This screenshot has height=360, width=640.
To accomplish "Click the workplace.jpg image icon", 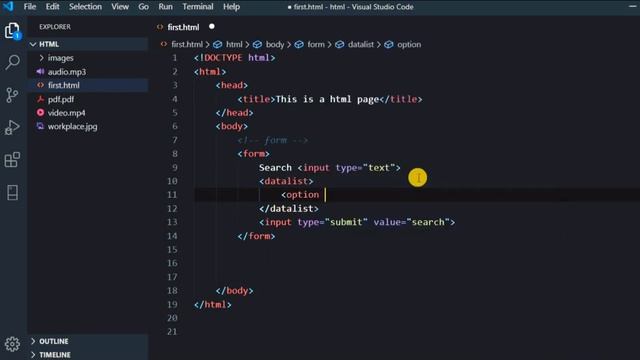I will pos(40,127).
